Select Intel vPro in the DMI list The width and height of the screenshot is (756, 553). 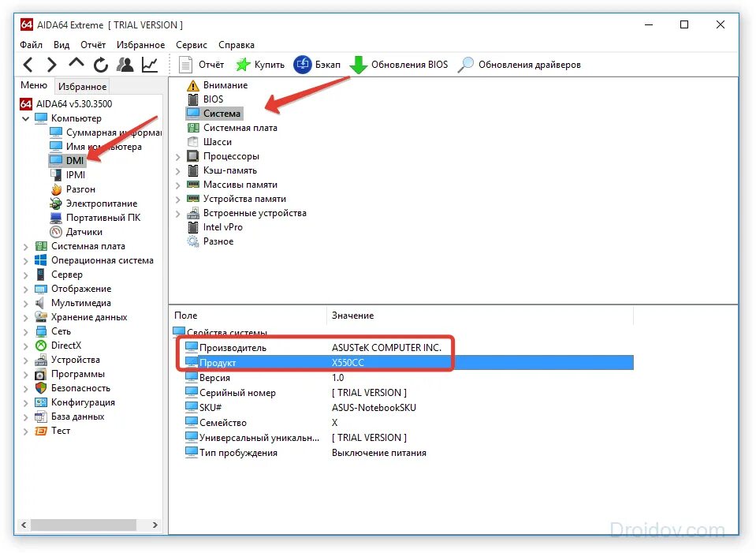[214, 226]
